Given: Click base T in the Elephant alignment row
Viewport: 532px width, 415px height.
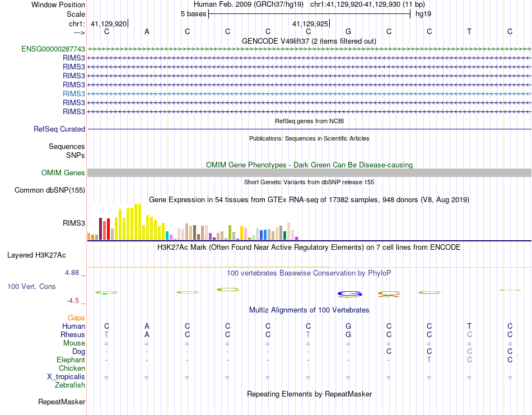Looking at the screenshot, I should click(x=429, y=360).
